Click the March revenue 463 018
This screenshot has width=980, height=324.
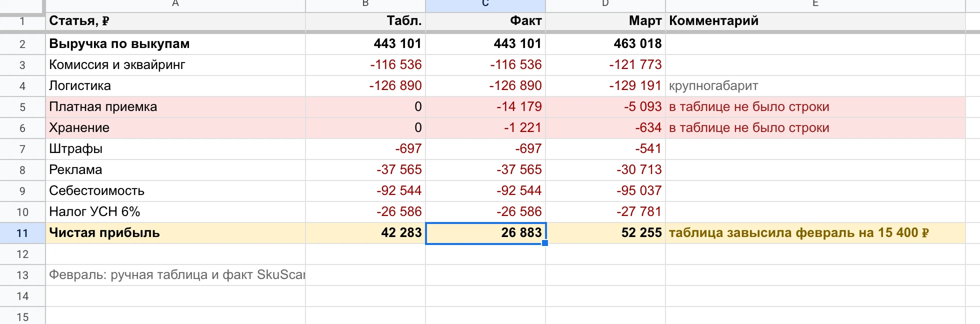pyautogui.click(x=605, y=44)
